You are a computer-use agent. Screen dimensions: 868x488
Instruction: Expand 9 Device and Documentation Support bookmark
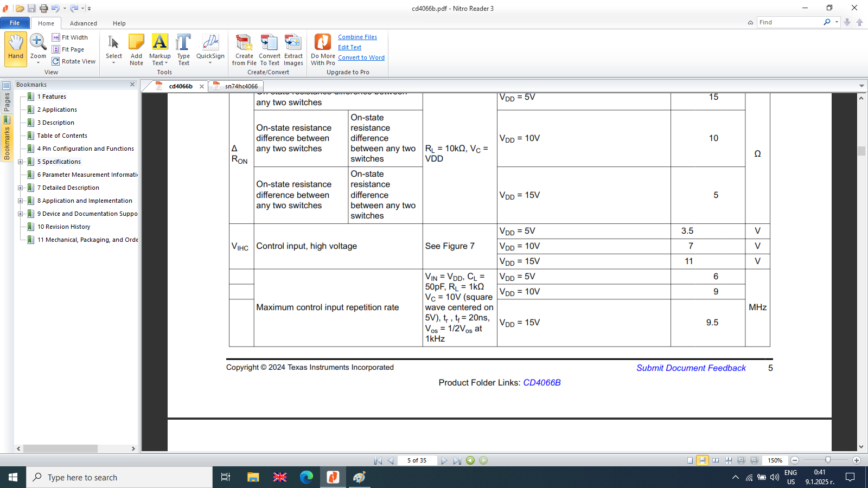pyautogui.click(x=21, y=214)
